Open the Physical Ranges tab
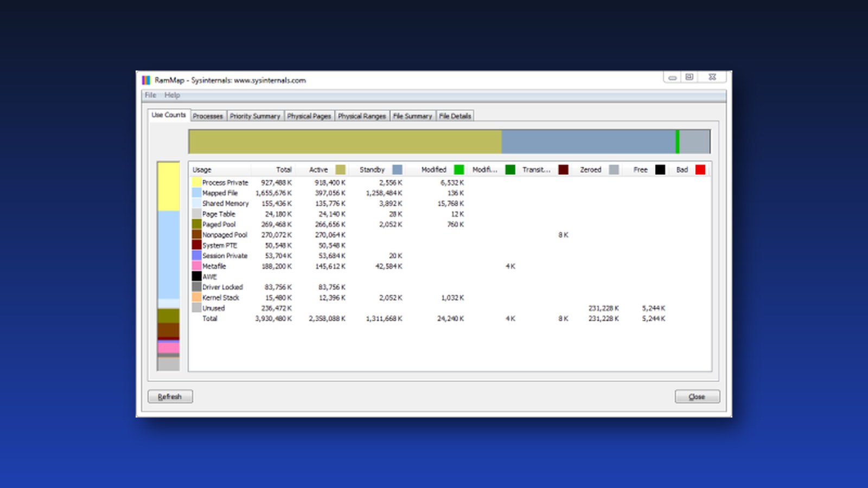Screen dimensions: 868x488 (x=362, y=116)
